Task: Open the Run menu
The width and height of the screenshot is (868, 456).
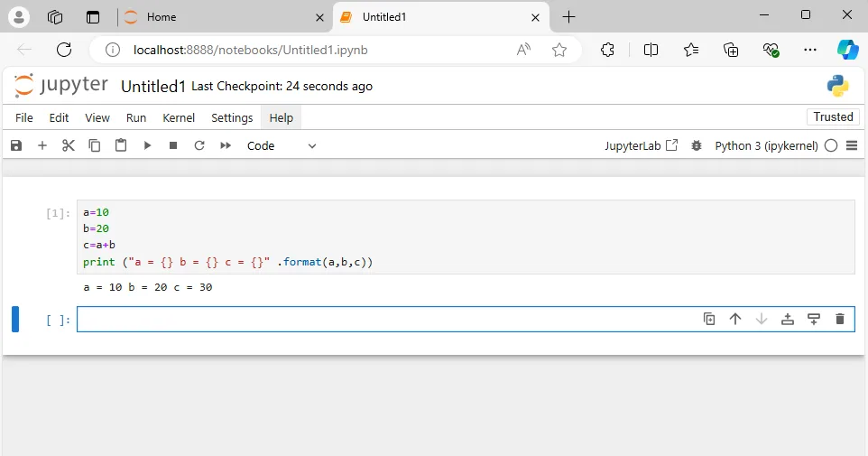Action: coord(136,118)
